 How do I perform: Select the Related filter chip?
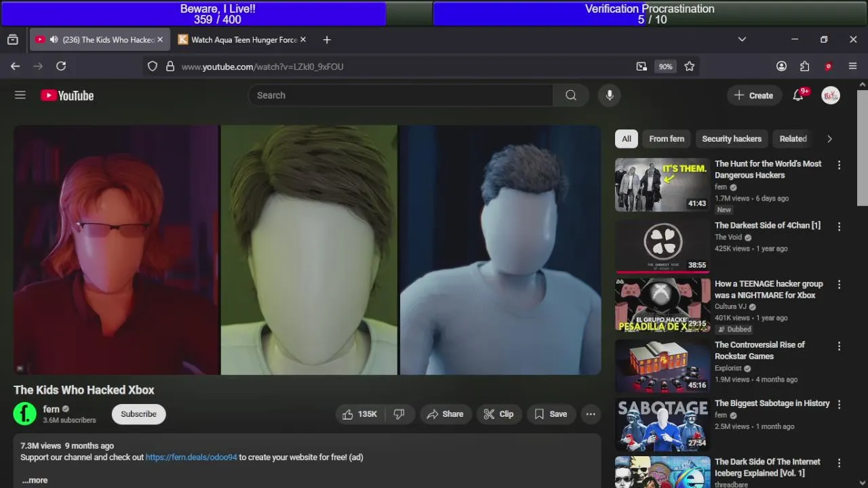[x=793, y=139]
